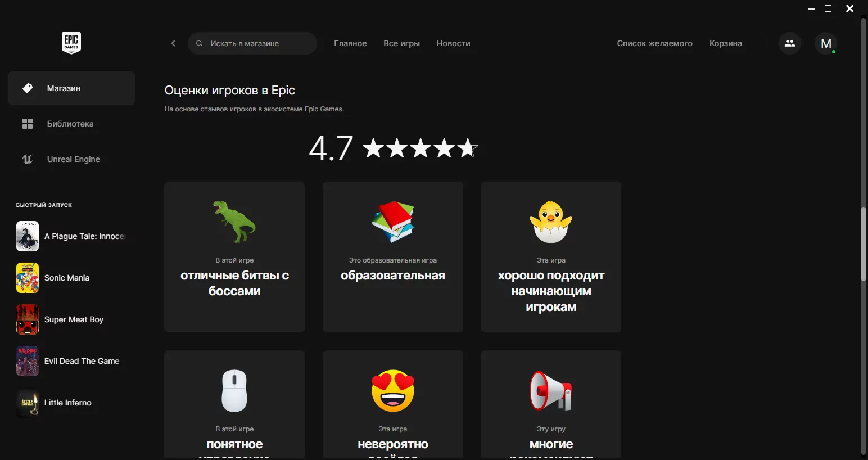This screenshot has height=460, width=868.
Task: Click the green dinosaur icon
Action: 234,222
